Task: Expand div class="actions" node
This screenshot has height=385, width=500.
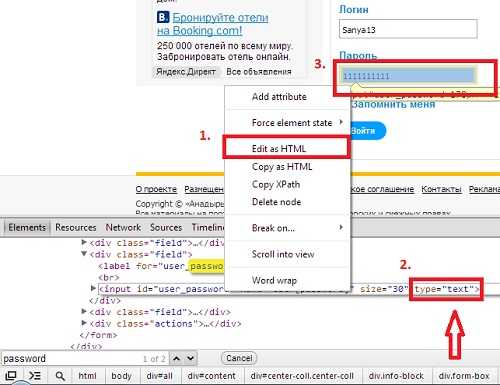Action: pyautogui.click(x=84, y=323)
